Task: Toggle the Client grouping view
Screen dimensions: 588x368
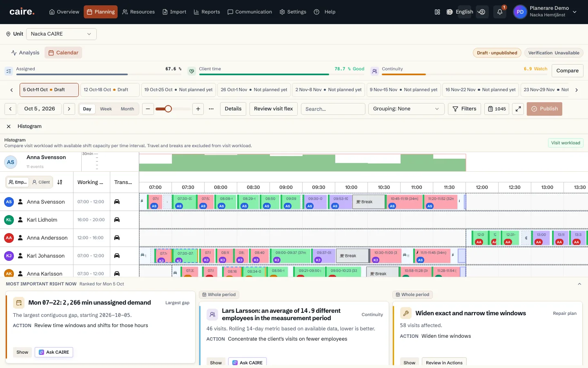Action: click(41, 182)
